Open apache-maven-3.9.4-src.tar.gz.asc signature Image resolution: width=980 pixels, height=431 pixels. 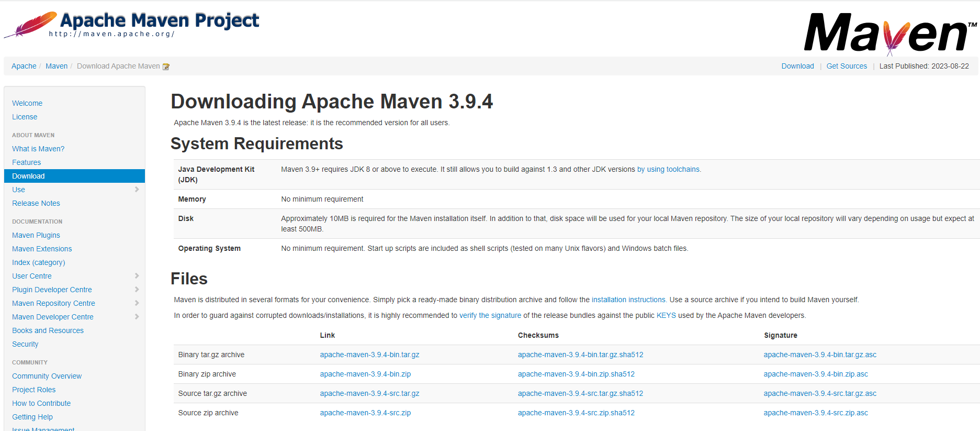point(820,393)
